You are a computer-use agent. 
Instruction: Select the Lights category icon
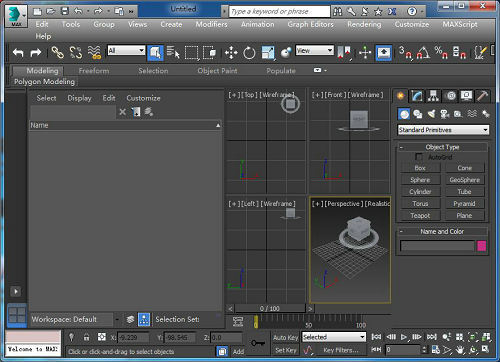point(431,114)
